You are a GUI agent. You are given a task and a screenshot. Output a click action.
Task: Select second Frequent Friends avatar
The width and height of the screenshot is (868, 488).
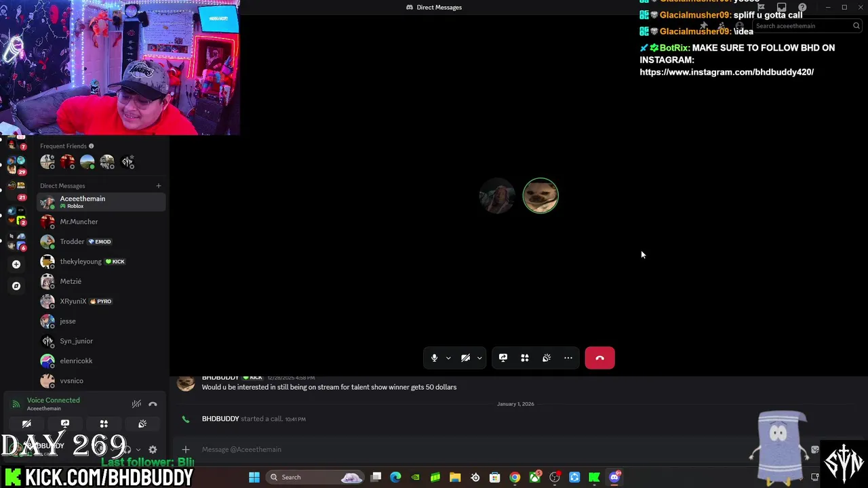pos(67,162)
